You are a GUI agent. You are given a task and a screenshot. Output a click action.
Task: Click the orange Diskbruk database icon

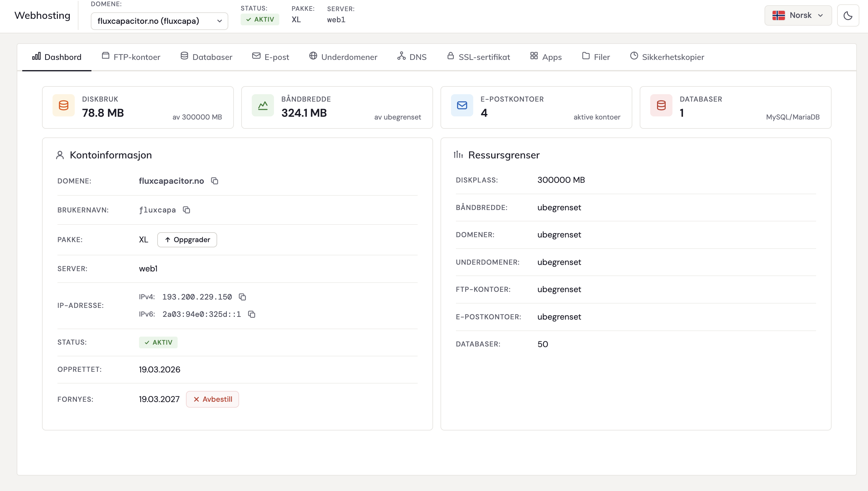point(63,106)
